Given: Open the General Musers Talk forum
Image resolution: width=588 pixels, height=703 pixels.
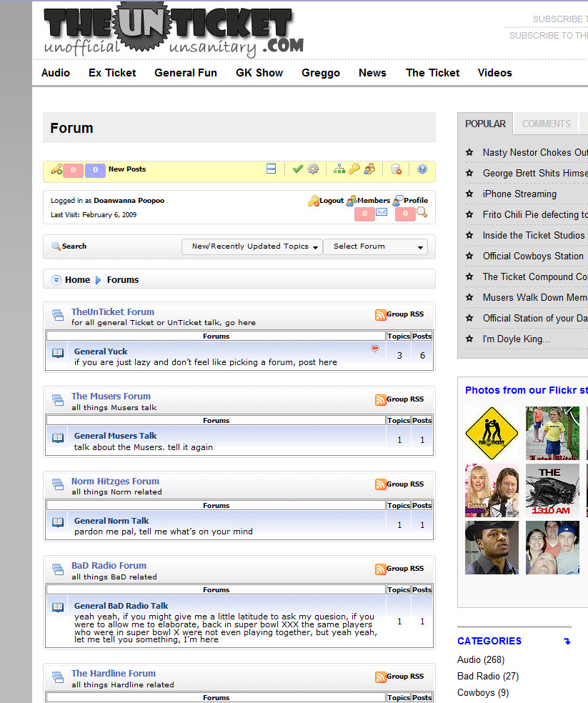Looking at the screenshot, I should point(115,436).
